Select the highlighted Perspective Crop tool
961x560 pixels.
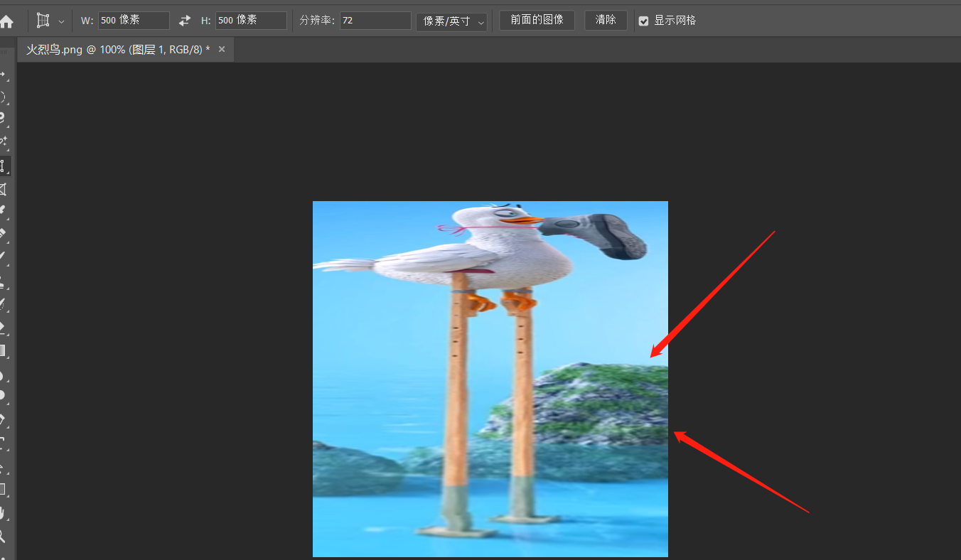click(3, 166)
